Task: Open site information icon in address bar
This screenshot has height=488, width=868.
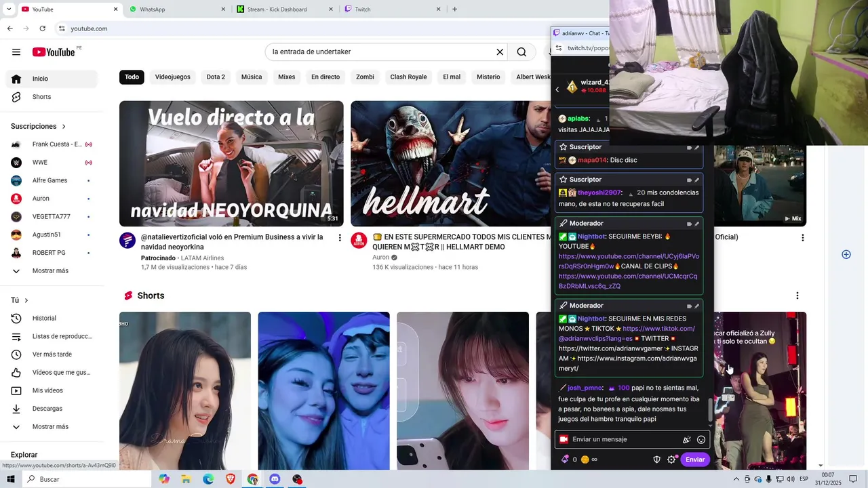Action: point(62,28)
